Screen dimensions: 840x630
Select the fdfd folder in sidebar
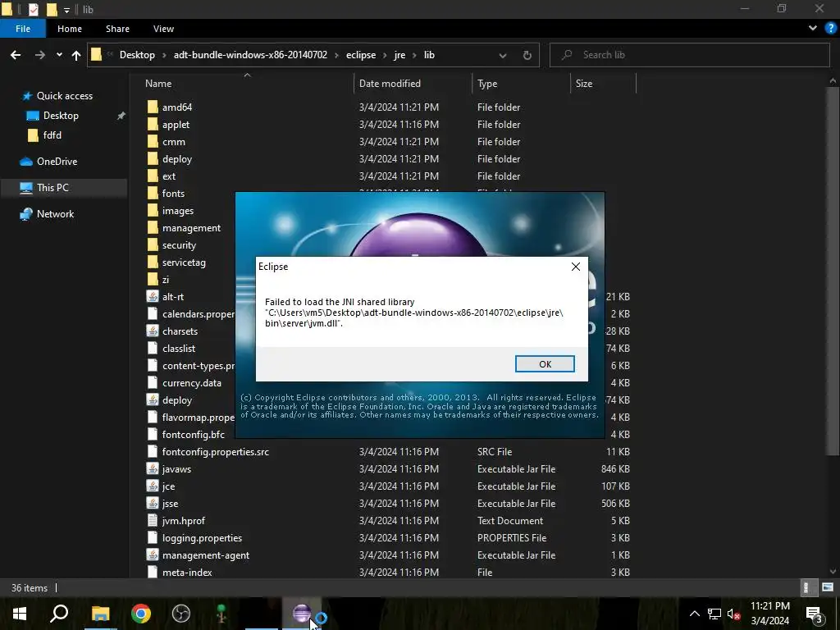tap(52, 135)
